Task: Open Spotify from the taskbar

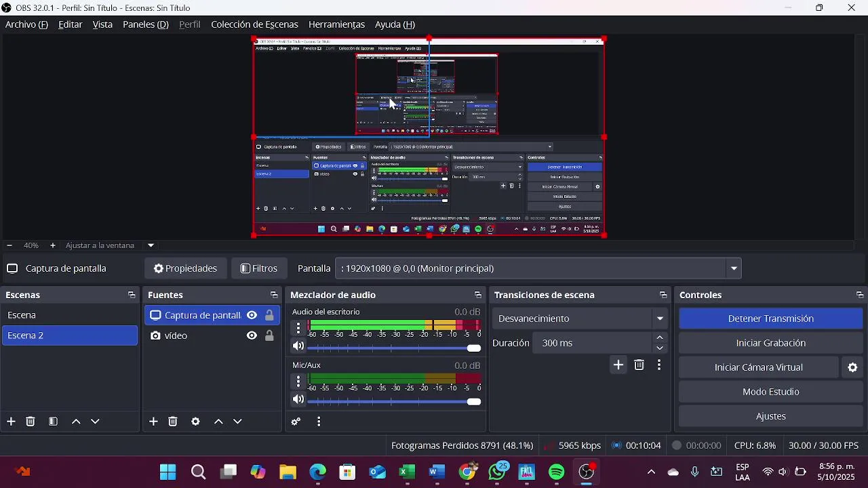Action: tap(557, 472)
